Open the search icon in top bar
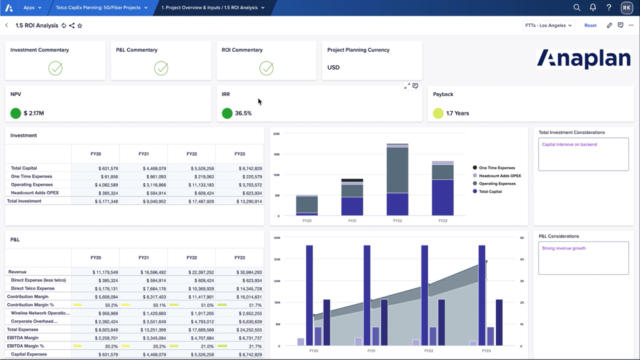The width and height of the screenshot is (640, 360). click(x=577, y=7)
